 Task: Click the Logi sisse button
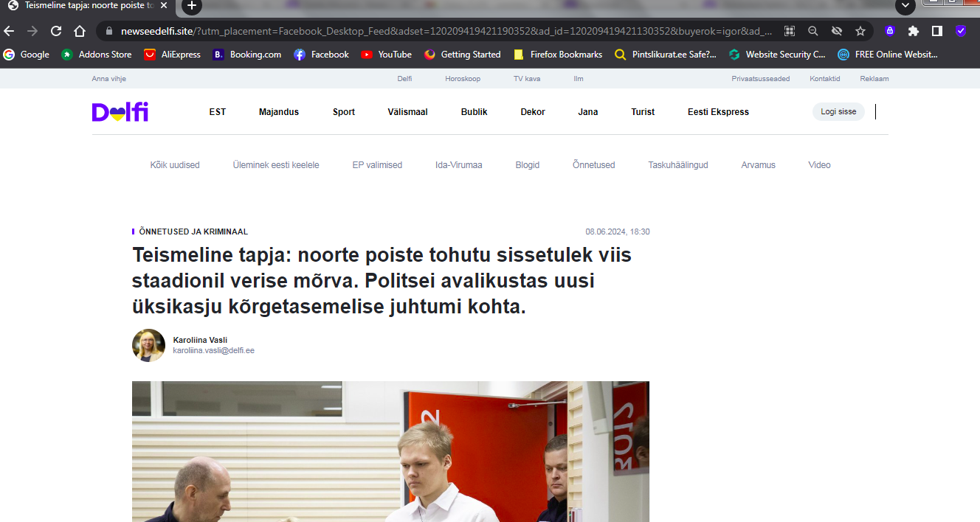(838, 112)
